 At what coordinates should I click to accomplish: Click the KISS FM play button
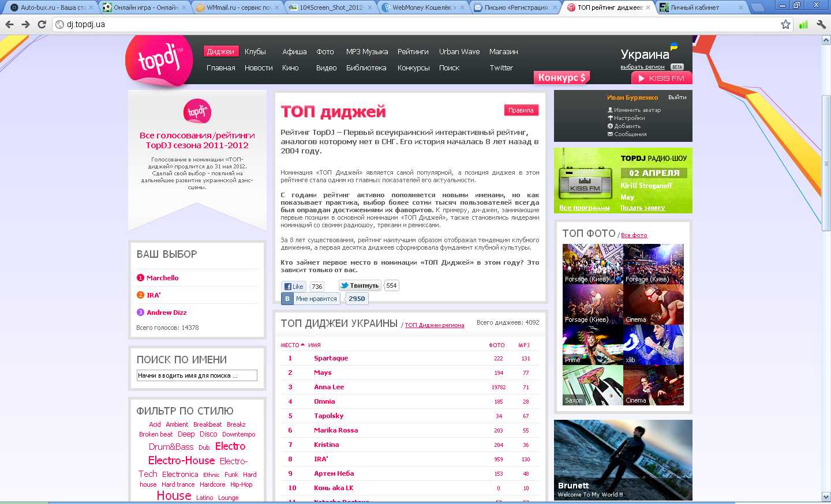coord(661,78)
